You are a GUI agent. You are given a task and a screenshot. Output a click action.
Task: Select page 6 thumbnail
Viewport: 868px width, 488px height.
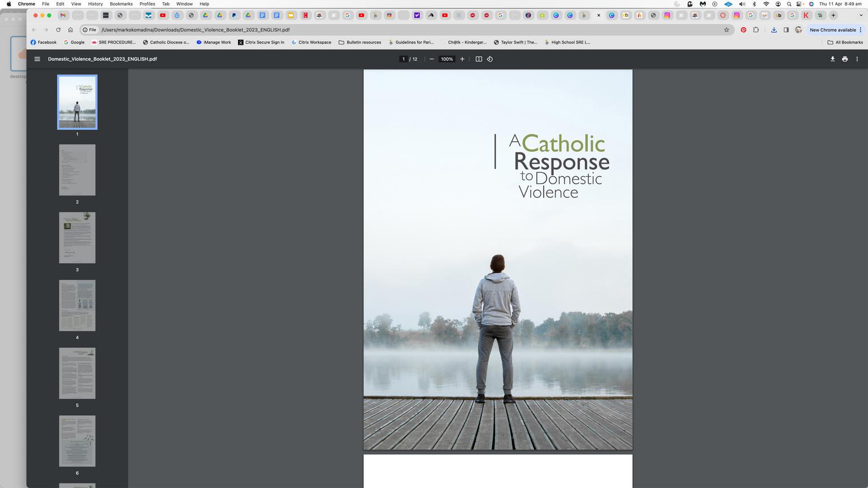pyautogui.click(x=77, y=441)
